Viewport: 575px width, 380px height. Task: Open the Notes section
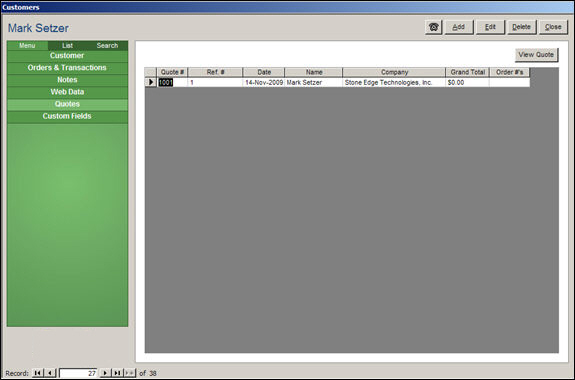click(67, 80)
